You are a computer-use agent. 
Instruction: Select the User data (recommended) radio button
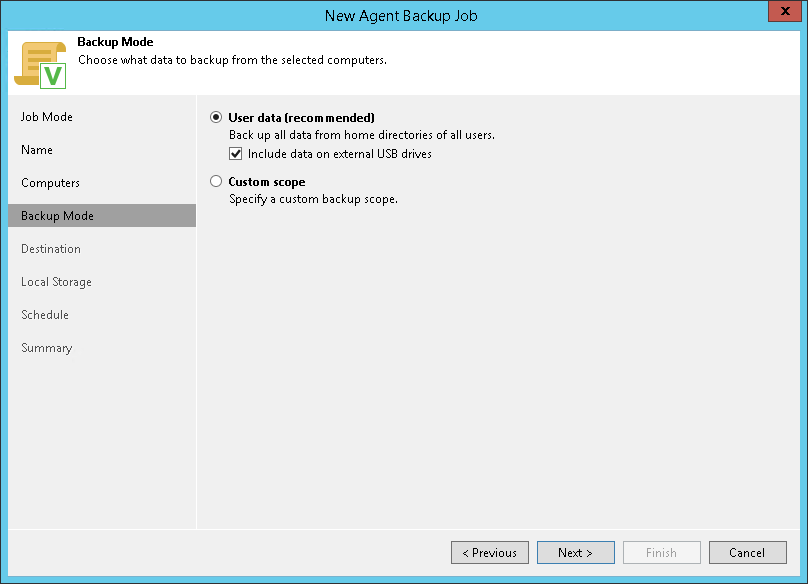(x=216, y=117)
